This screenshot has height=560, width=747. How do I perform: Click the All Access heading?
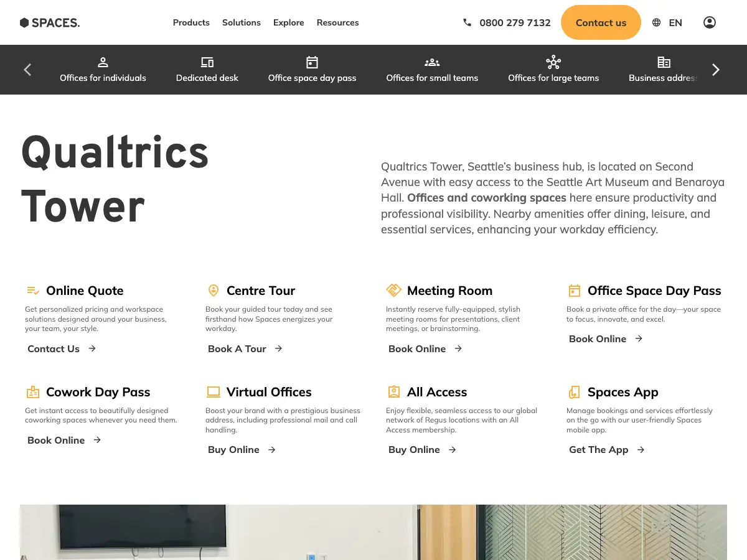coord(437,392)
